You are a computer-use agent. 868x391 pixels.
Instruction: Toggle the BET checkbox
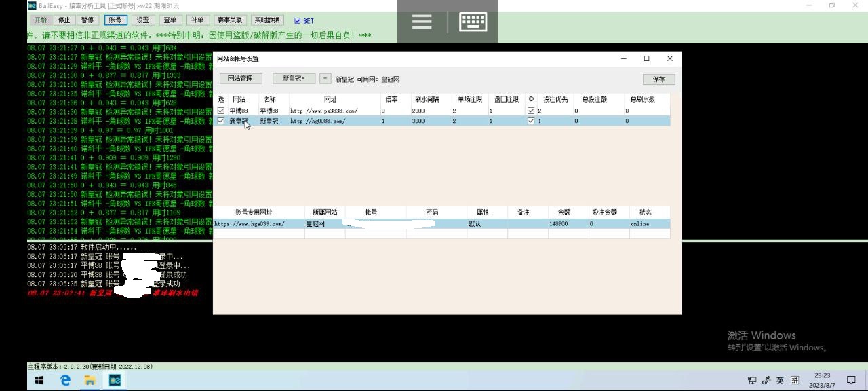point(298,21)
